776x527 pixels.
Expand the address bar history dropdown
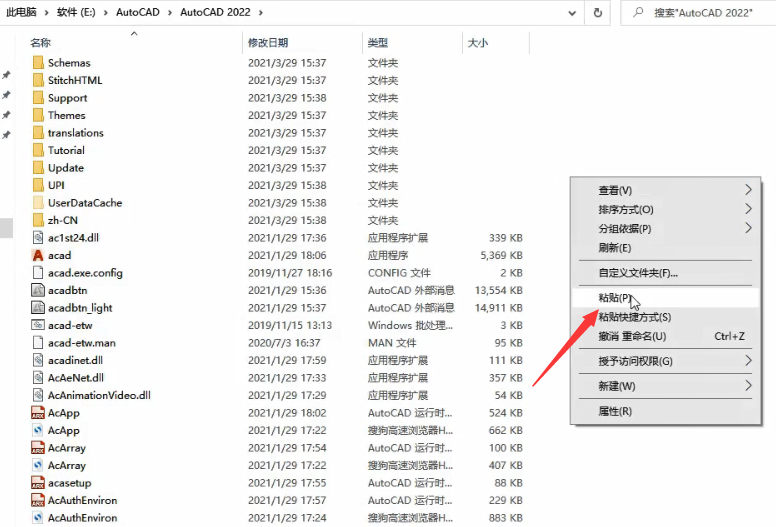[x=572, y=13]
